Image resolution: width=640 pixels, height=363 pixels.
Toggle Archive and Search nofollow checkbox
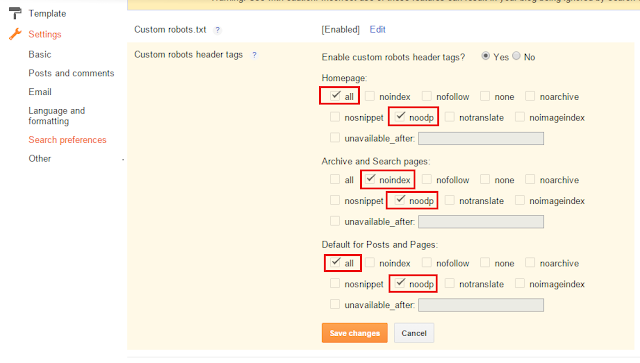(x=427, y=179)
